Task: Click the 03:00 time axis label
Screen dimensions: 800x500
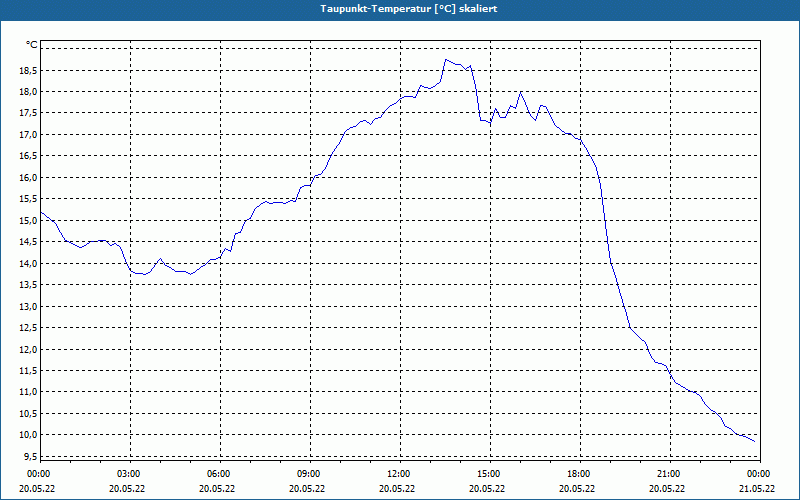Action: tap(130, 474)
